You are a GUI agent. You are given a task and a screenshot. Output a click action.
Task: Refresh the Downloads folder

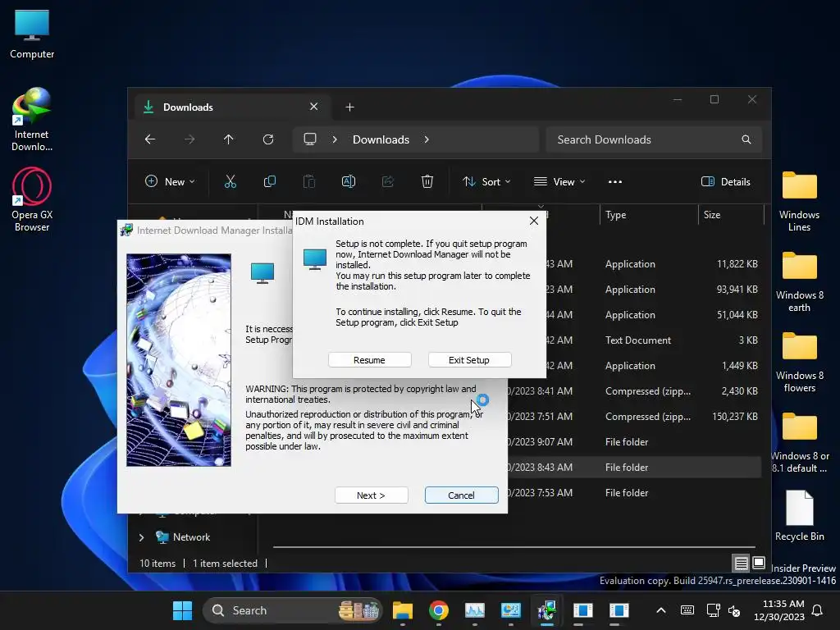268,139
